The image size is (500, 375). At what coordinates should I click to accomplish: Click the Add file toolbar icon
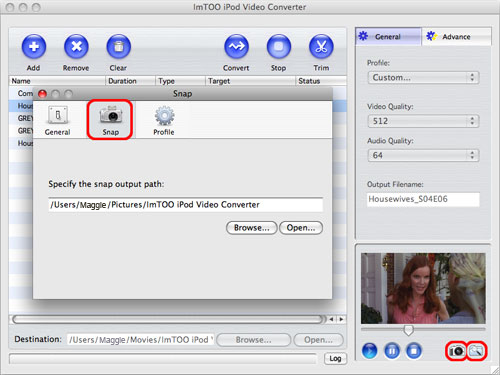point(34,47)
